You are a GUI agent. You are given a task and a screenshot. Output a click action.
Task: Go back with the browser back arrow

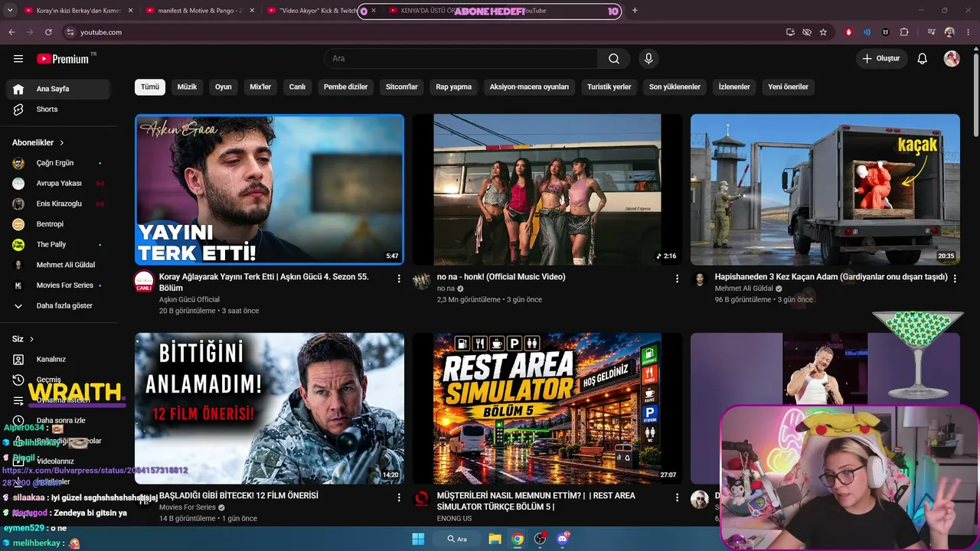(x=11, y=32)
